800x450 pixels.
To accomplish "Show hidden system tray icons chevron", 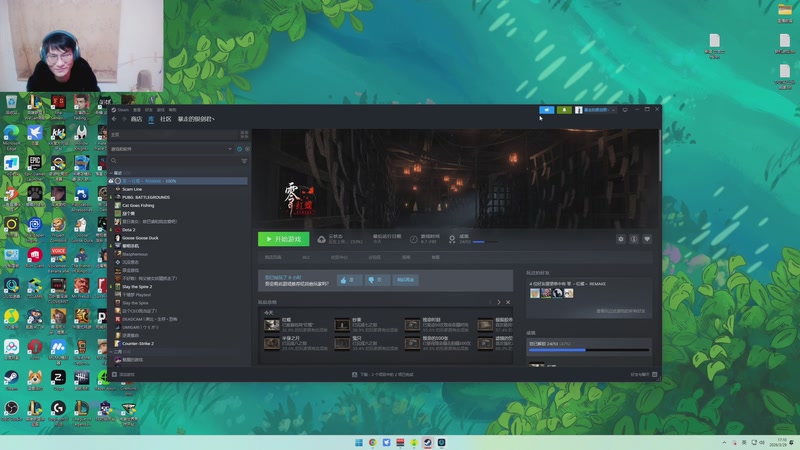I will [x=724, y=442].
